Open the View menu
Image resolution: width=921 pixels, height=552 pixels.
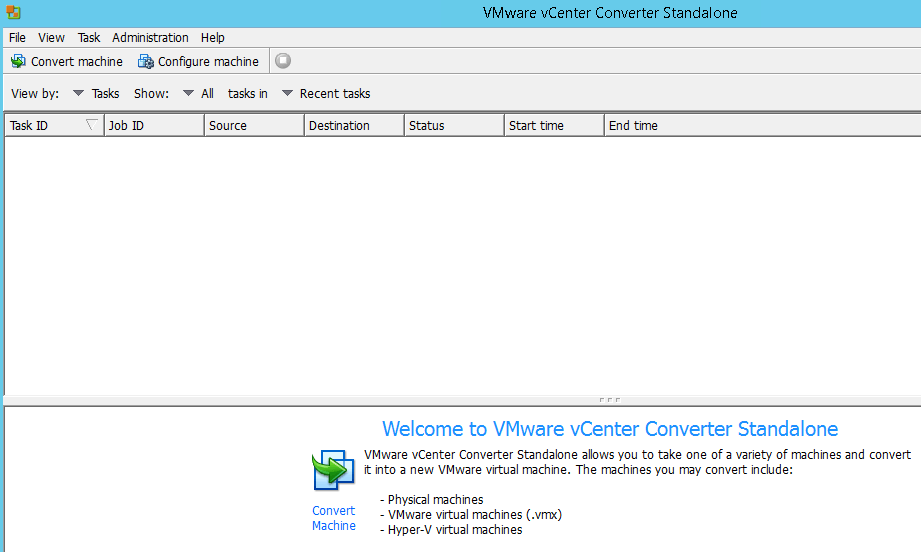tap(51, 38)
